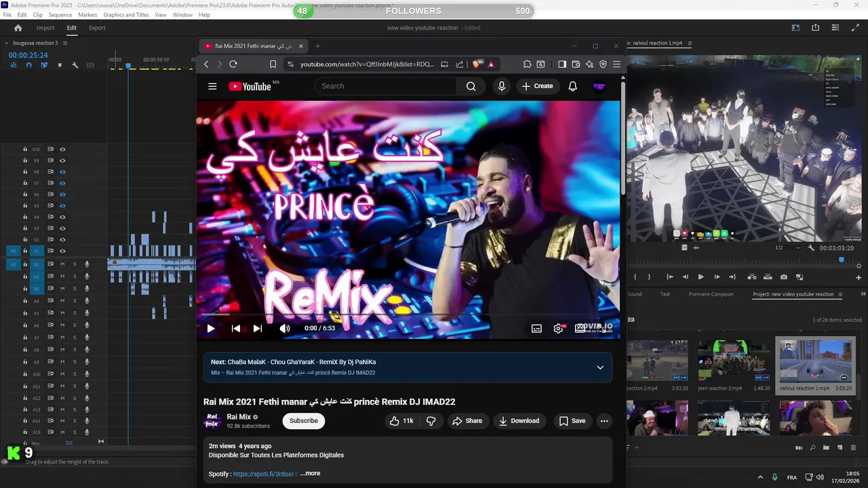Open Brave browser main menu
Image resolution: width=868 pixels, height=488 pixels.
click(x=616, y=64)
